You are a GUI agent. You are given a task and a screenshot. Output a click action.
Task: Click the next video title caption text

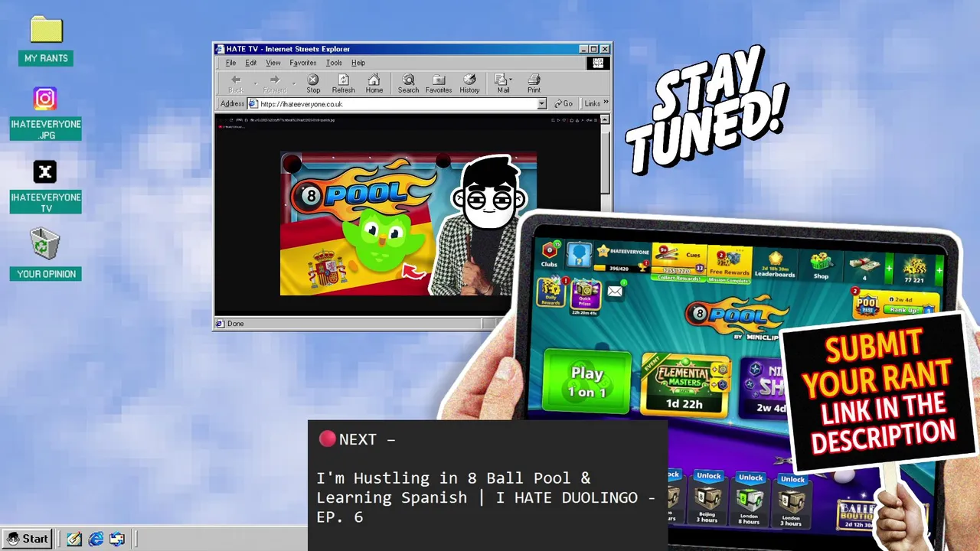(x=485, y=497)
